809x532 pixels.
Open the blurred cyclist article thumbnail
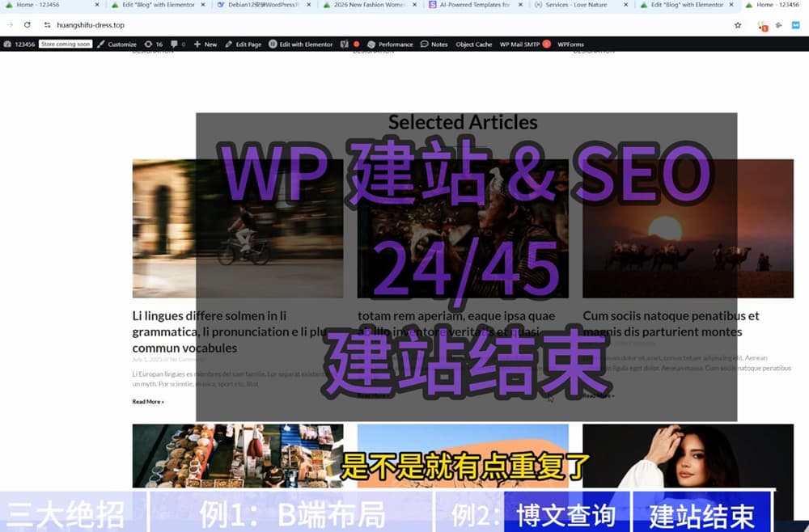(x=238, y=228)
